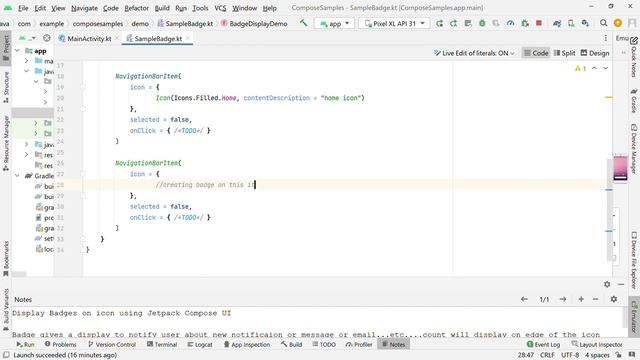The image size is (640, 360).
Task: Open the Project view selector dropdown
Action: point(27,38)
